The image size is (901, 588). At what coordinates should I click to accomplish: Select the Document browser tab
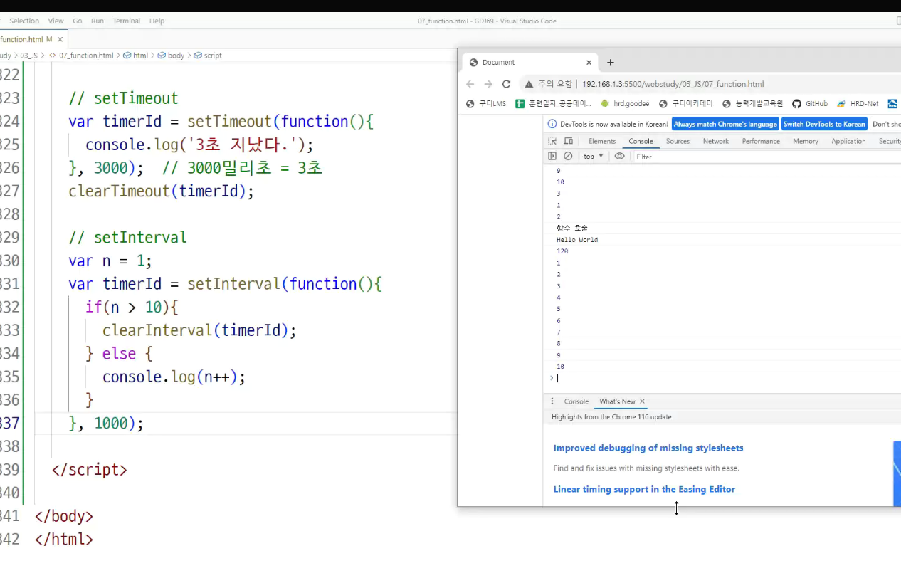pyautogui.click(x=530, y=63)
